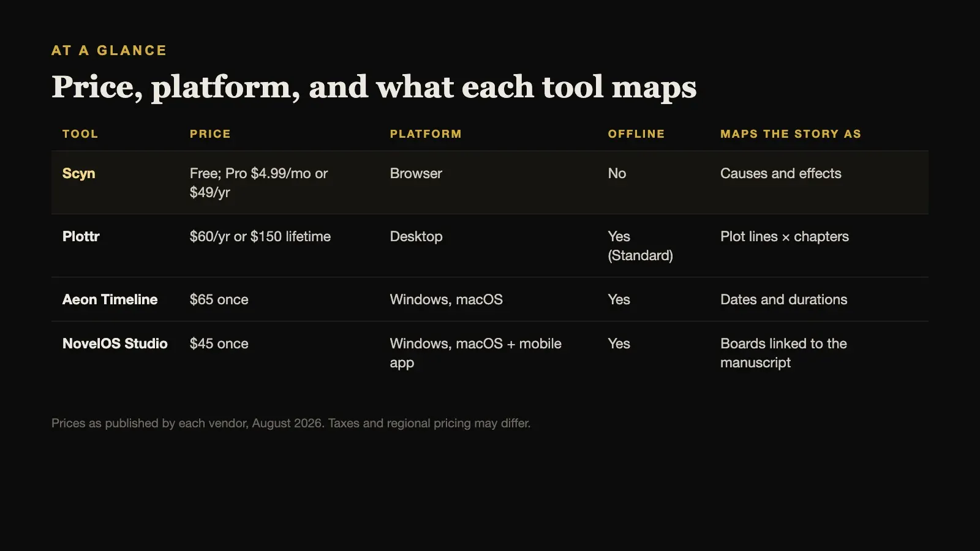Click the 'Yes' offline cell for Aeon Timeline
The image size is (980, 551).
pyautogui.click(x=619, y=299)
